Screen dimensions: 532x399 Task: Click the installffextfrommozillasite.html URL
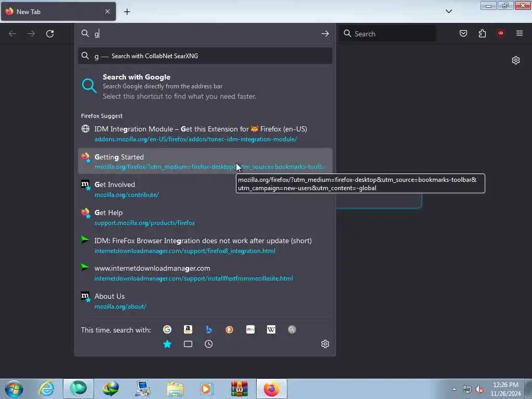click(x=193, y=278)
